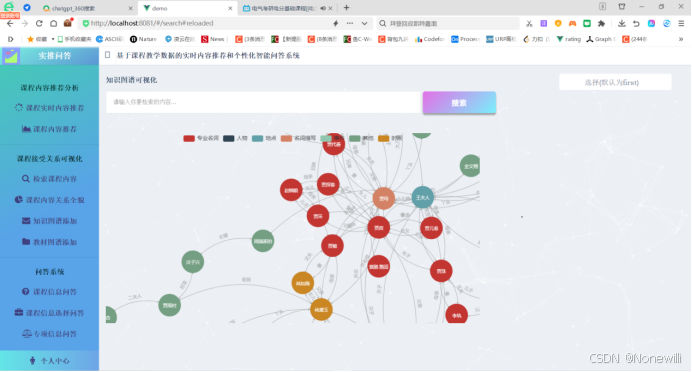Click the undo closed-tab icon
This screenshot has height=372, width=692.
pyautogui.click(x=636, y=23)
